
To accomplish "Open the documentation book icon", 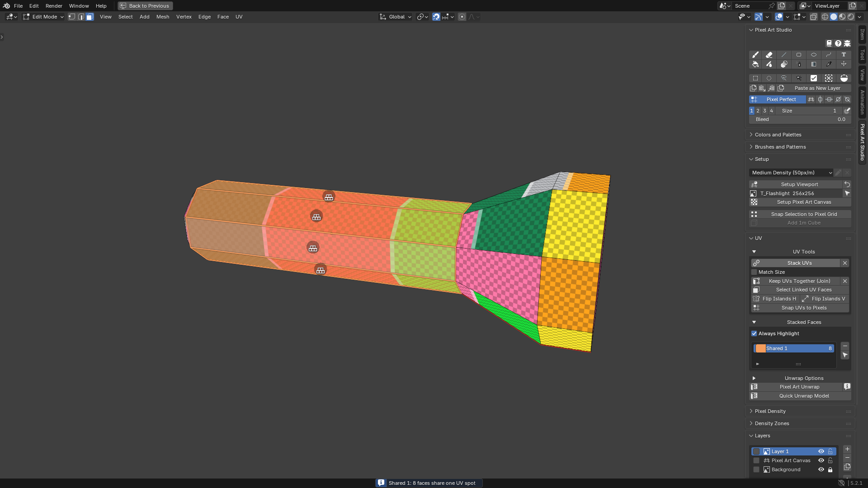I will click(x=829, y=43).
